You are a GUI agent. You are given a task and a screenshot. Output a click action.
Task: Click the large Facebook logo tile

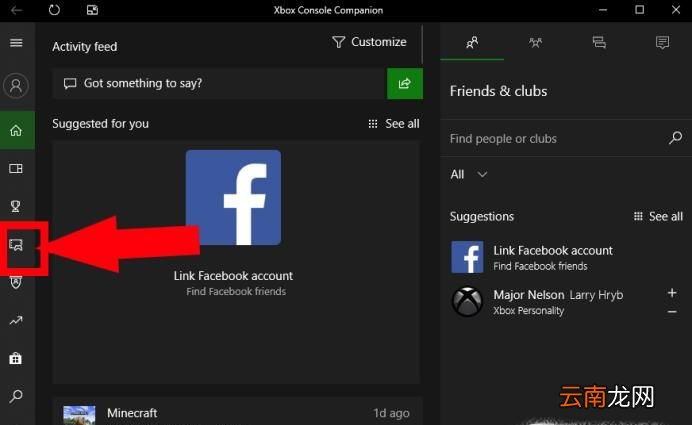pyautogui.click(x=233, y=197)
